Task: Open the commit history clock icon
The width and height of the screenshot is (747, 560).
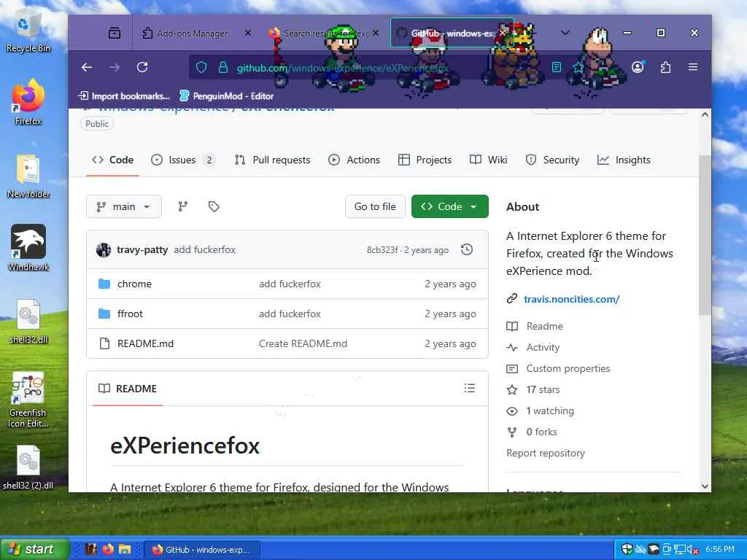Action: 467,249
